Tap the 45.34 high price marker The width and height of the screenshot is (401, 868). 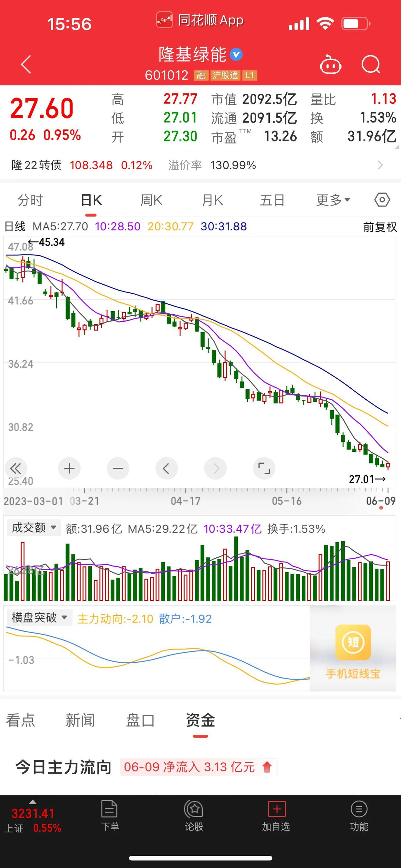pyautogui.click(x=46, y=242)
